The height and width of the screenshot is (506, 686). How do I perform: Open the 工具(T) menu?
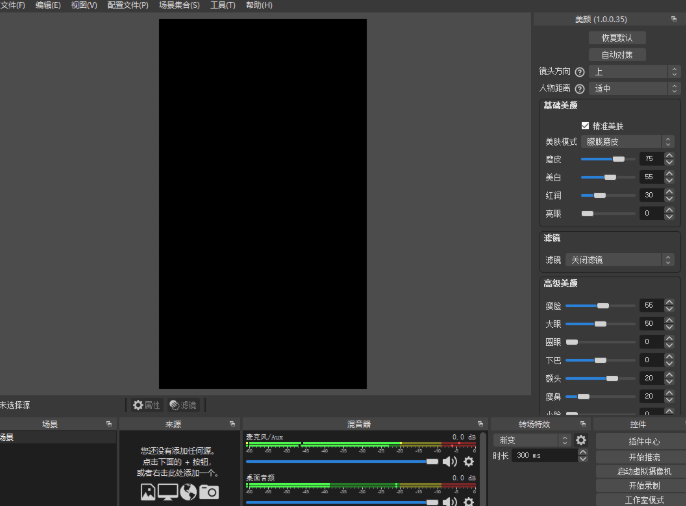coord(223,5)
